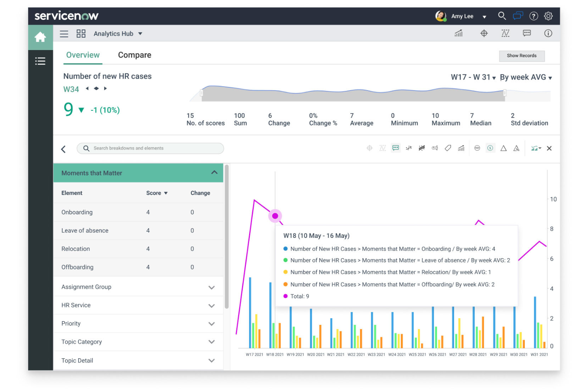
Task: Toggle the triangle delta change icon
Action: 503,148
